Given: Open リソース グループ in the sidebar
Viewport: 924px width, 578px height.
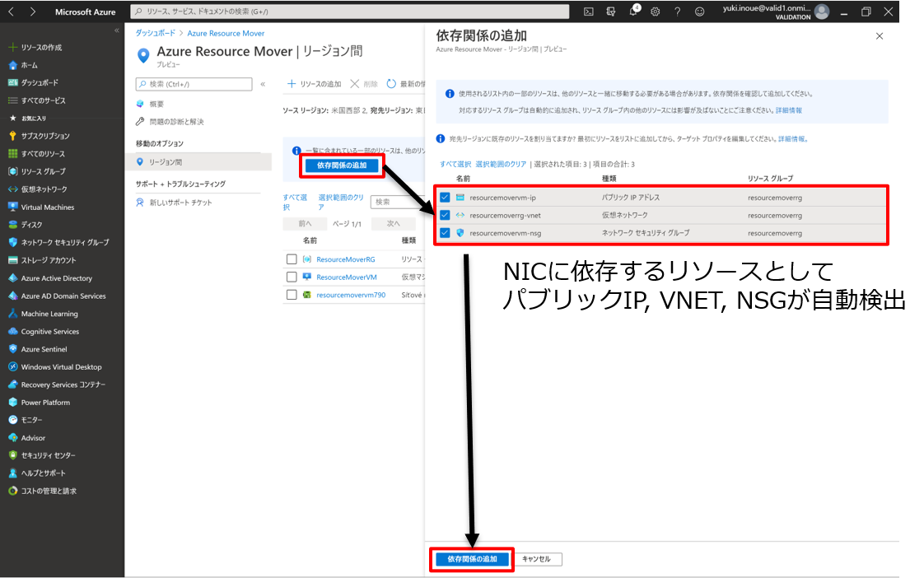Looking at the screenshot, I should tap(37, 171).
